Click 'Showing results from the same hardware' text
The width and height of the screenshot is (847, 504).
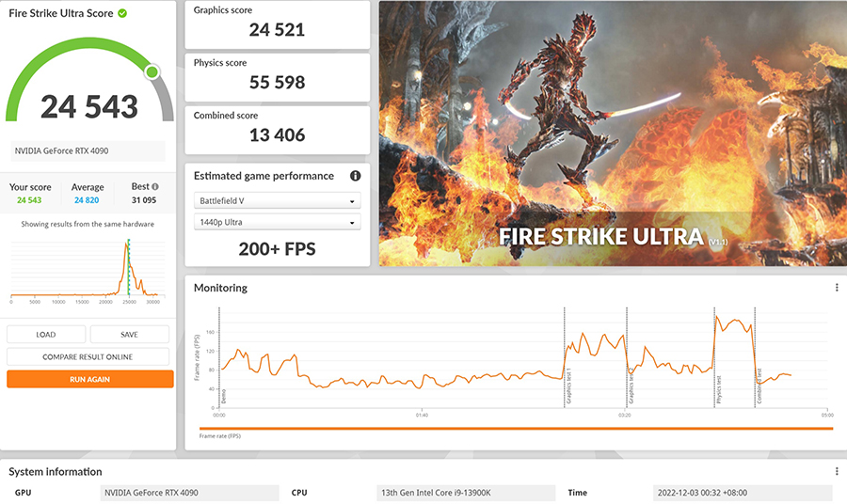pyautogui.click(x=88, y=224)
